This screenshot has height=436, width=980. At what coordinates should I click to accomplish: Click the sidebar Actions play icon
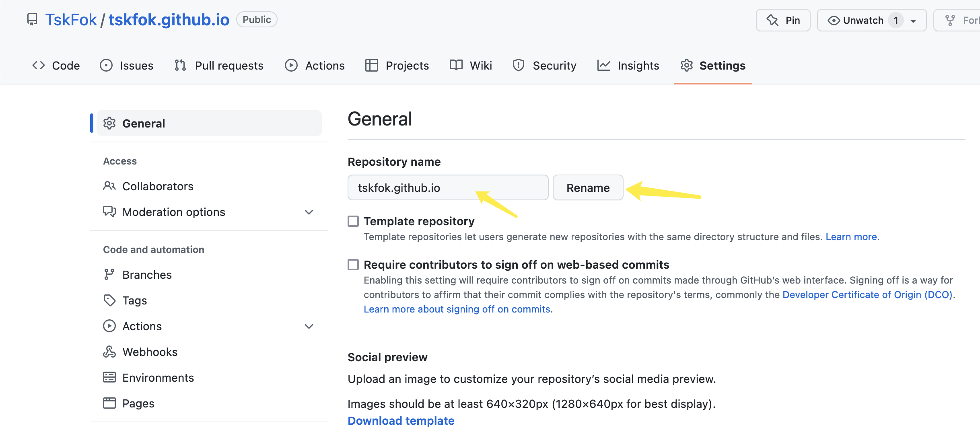(x=109, y=326)
